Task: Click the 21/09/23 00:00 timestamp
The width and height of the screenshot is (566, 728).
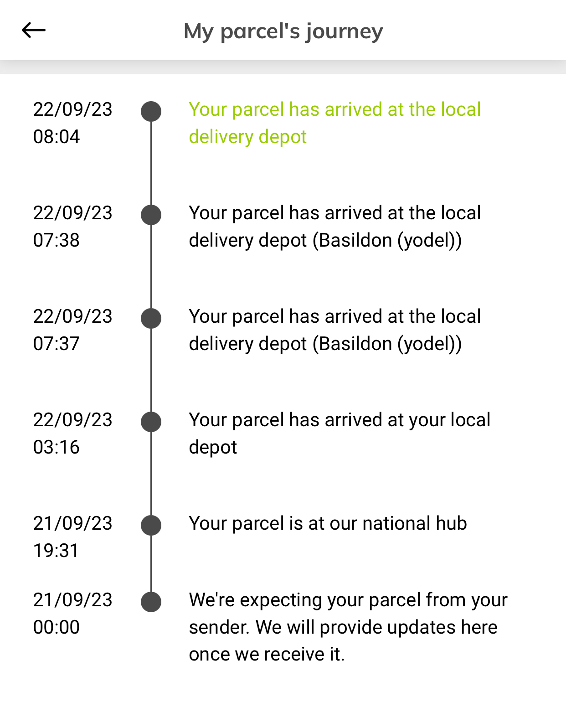Action: (72, 614)
